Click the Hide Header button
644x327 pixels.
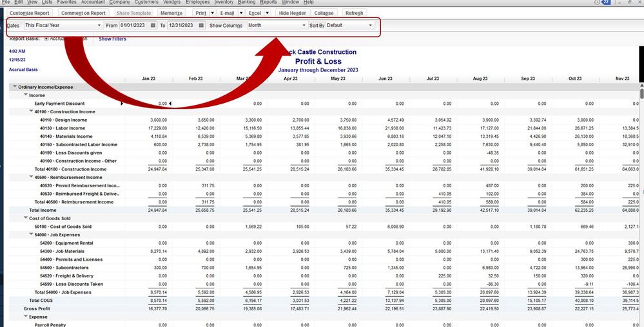click(x=293, y=13)
